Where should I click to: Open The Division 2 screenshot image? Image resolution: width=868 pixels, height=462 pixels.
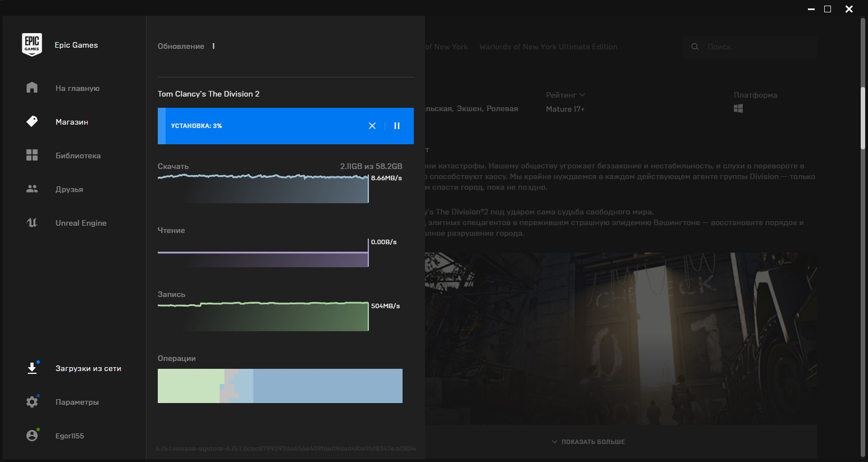620,339
